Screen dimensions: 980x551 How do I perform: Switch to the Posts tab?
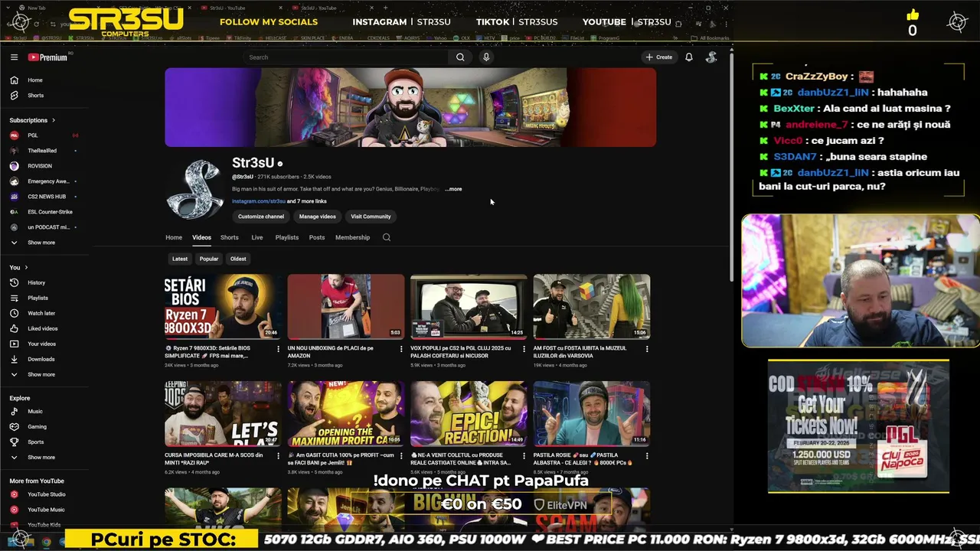coord(317,237)
